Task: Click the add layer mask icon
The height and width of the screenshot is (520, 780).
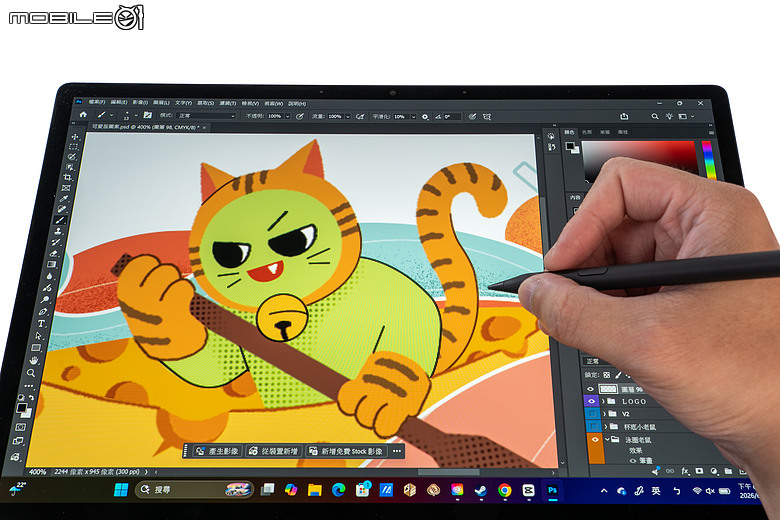Action: pos(699,471)
